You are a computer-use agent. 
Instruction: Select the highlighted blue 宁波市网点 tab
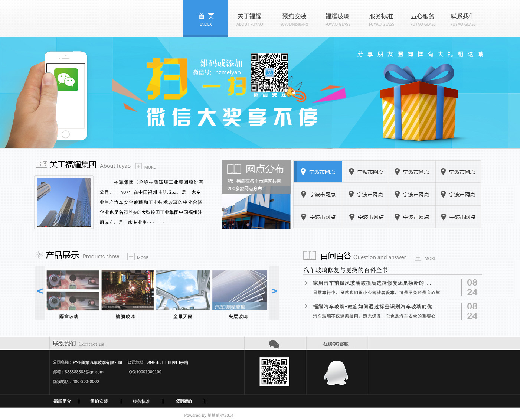pyautogui.click(x=318, y=172)
